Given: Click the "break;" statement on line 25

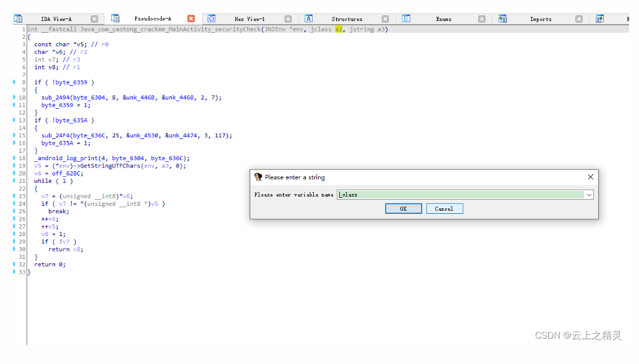Looking at the screenshot, I should (x=59, y=211).
